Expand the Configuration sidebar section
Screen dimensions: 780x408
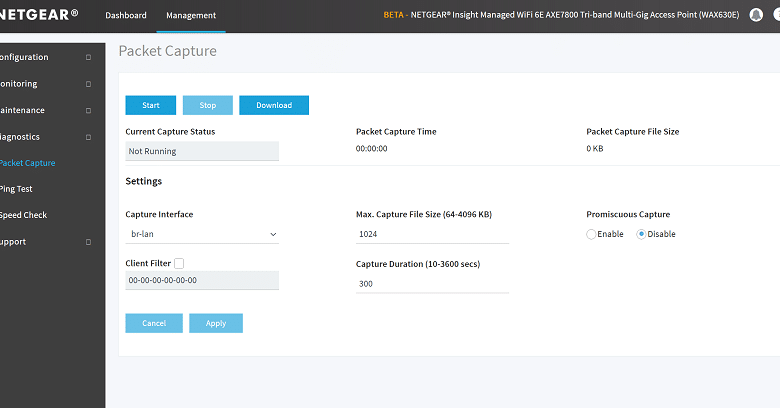point(46,57)
